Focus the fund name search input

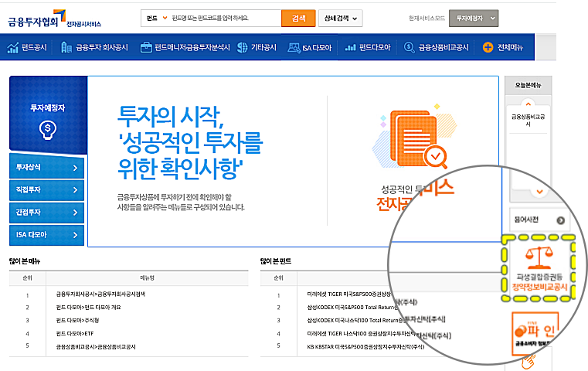point(225,18)
